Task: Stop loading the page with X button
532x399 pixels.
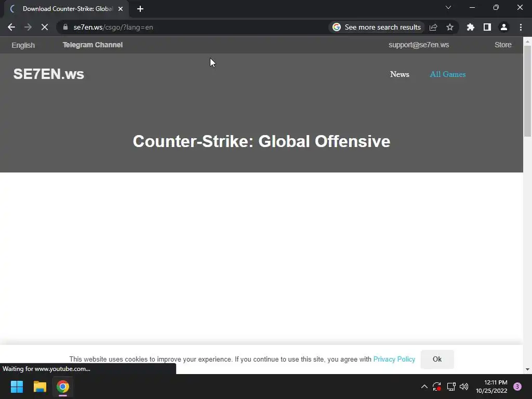Action: 45,27
